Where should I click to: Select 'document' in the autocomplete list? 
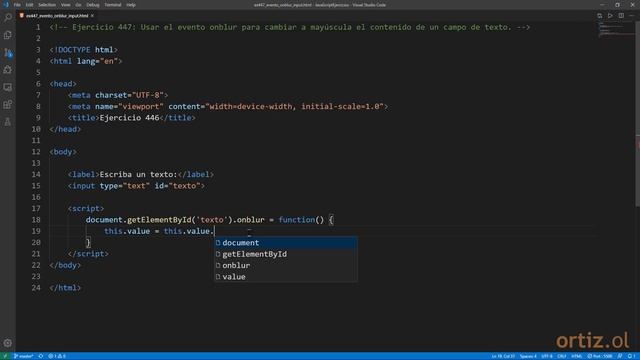pyautogui.click(x=286, y=243)
